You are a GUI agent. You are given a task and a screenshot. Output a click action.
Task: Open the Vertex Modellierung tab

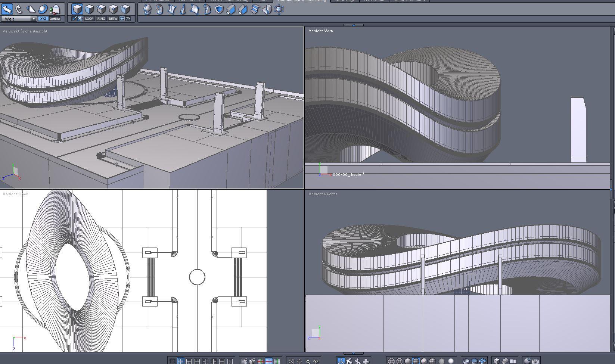click(x=229, y=1)
